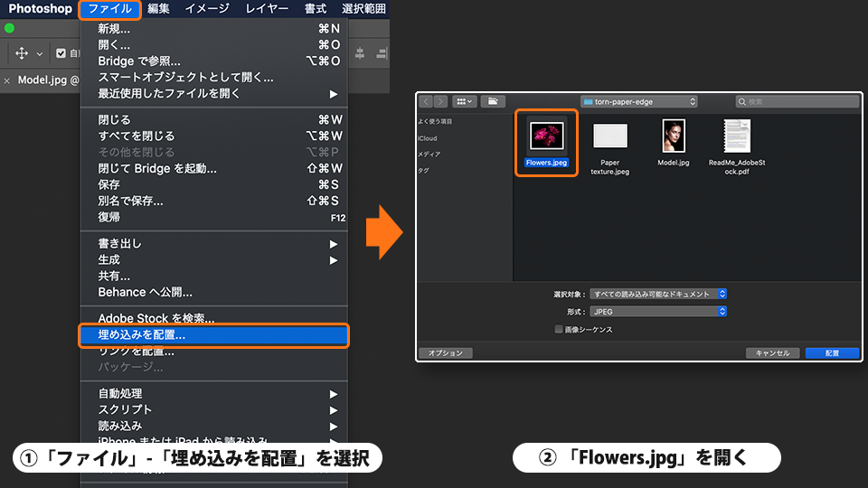Expand 読み込み submenu
868x488 pixels.
click(x=214, y=426)
